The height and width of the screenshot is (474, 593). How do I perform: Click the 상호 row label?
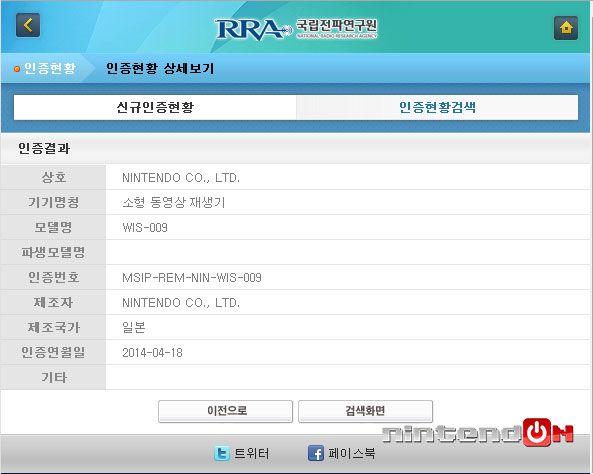click(x=53, y=177)
